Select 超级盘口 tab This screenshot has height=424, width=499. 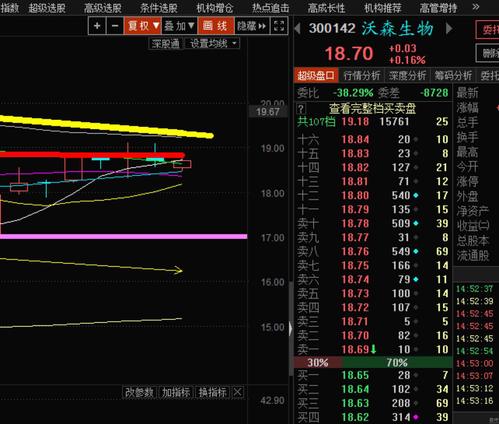point(316,75)
